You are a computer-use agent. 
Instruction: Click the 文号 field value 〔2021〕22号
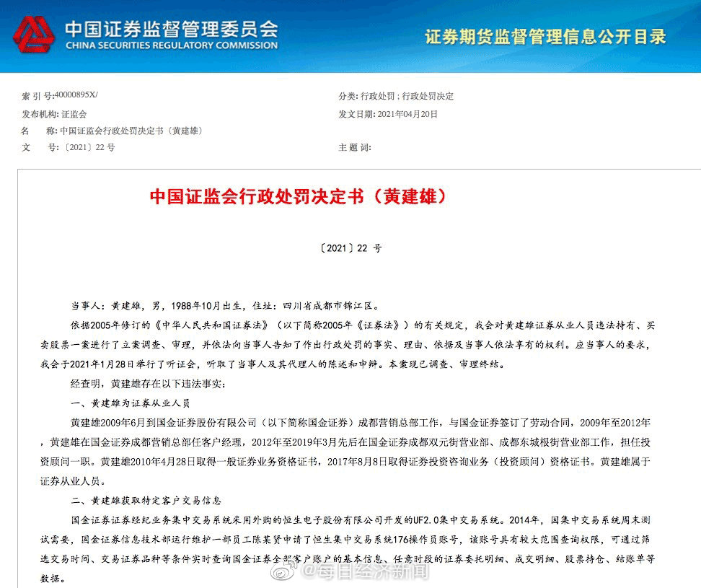[x=89, y=147]
